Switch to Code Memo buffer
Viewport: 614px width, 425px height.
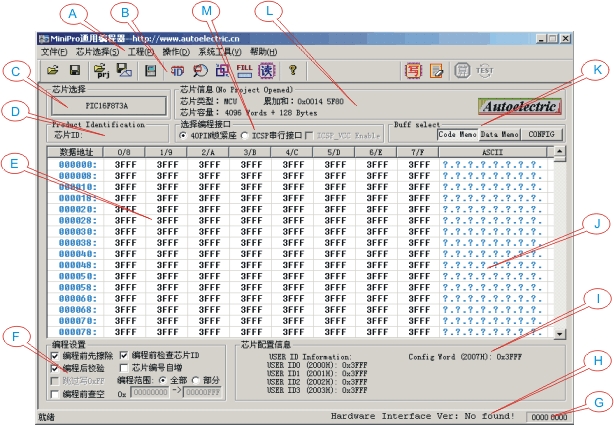[x=457, y=134]
